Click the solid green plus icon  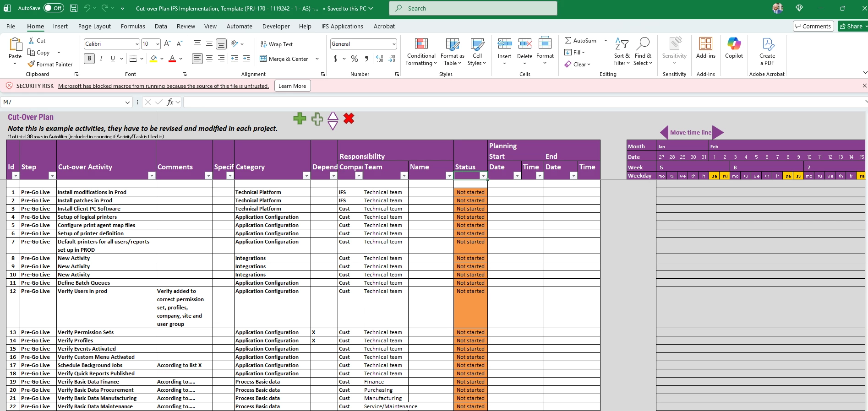tap(300, 119)
